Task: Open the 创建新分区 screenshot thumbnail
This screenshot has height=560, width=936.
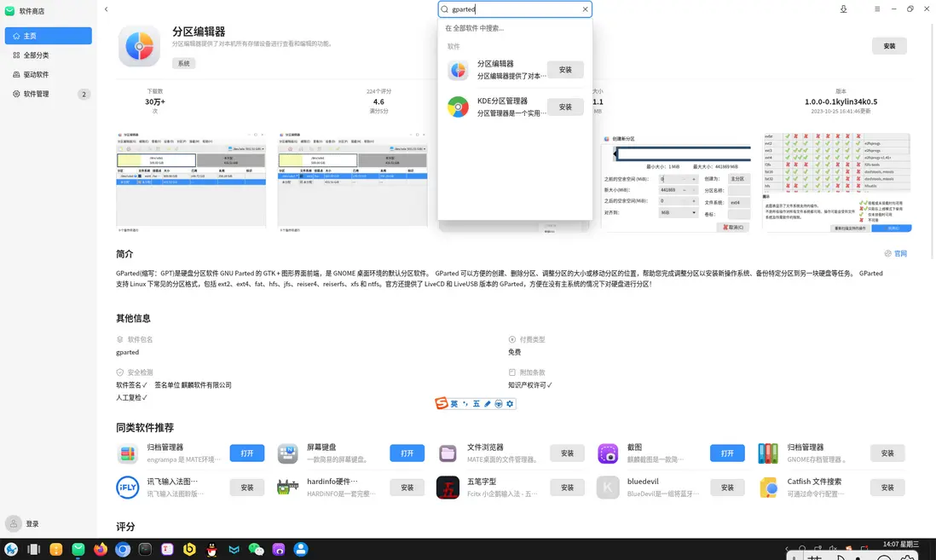Action: tap(676, 182)
